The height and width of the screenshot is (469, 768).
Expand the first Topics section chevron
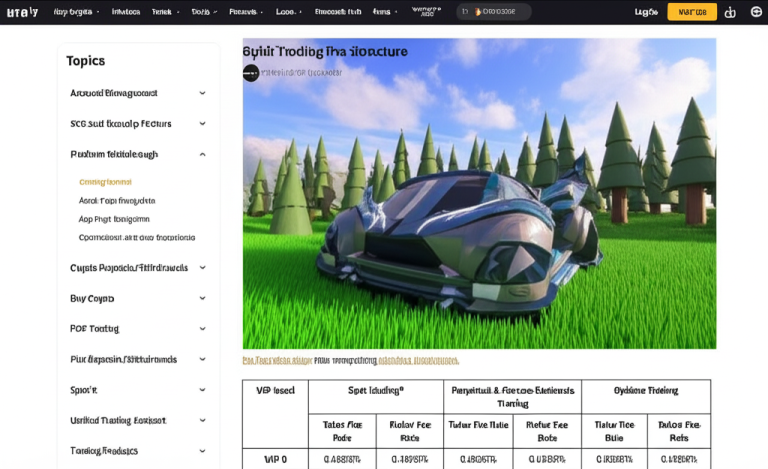pos(202,93)
